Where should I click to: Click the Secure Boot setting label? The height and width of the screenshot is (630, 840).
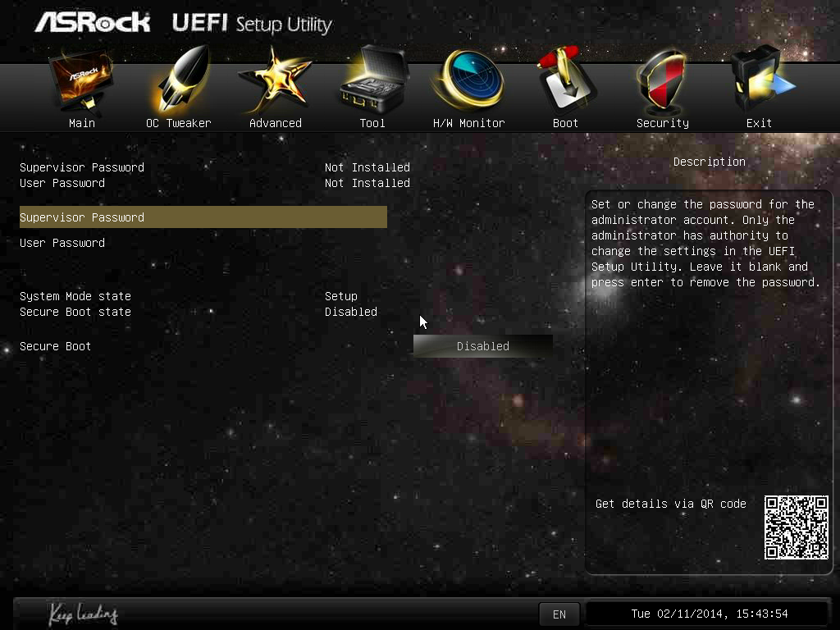coord(56,346)
